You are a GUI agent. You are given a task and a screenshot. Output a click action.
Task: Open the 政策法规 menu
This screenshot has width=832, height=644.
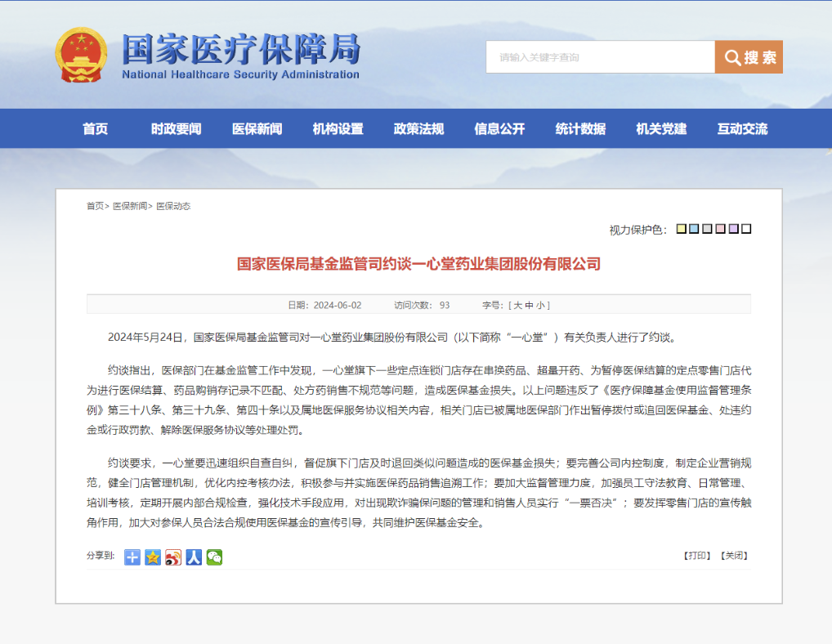[x=418, y=128]
